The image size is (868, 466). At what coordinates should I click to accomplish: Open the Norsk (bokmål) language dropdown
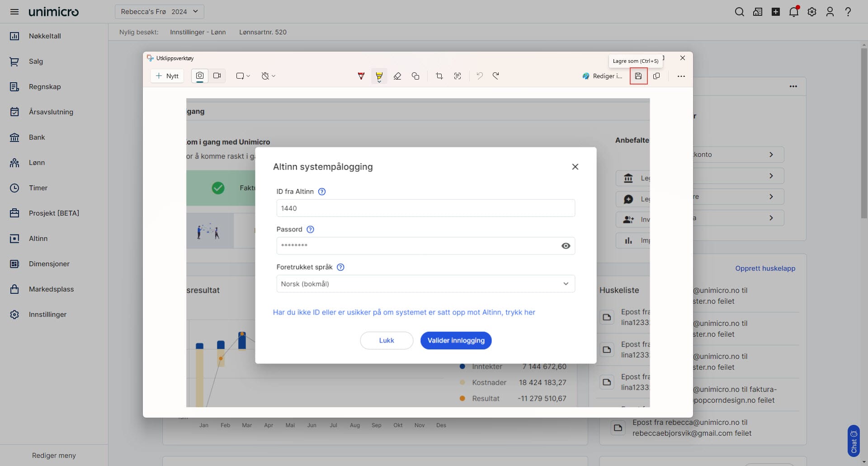point(425,284)
